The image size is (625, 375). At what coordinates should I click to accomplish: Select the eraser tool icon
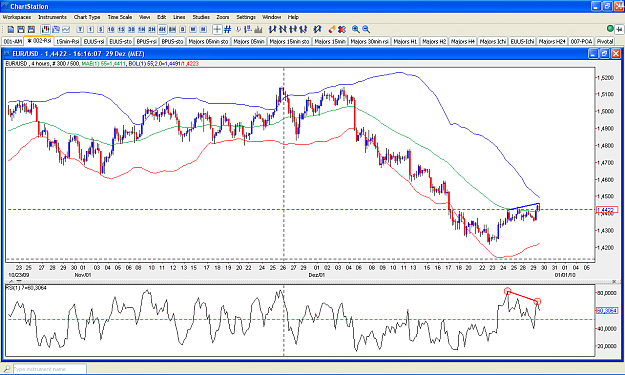[332, 29]
